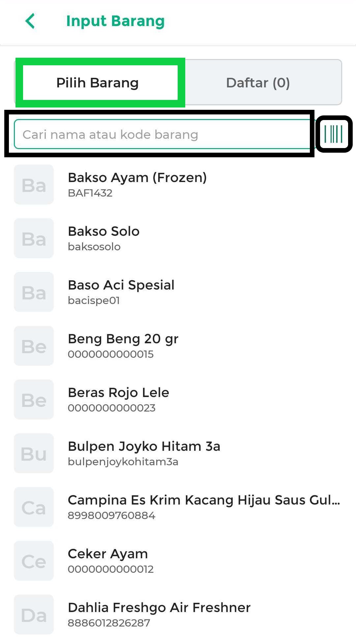Viewport: 356px width, 644px height.
Task: Select Beras Rojo Lele item
Action: (118, 399)
